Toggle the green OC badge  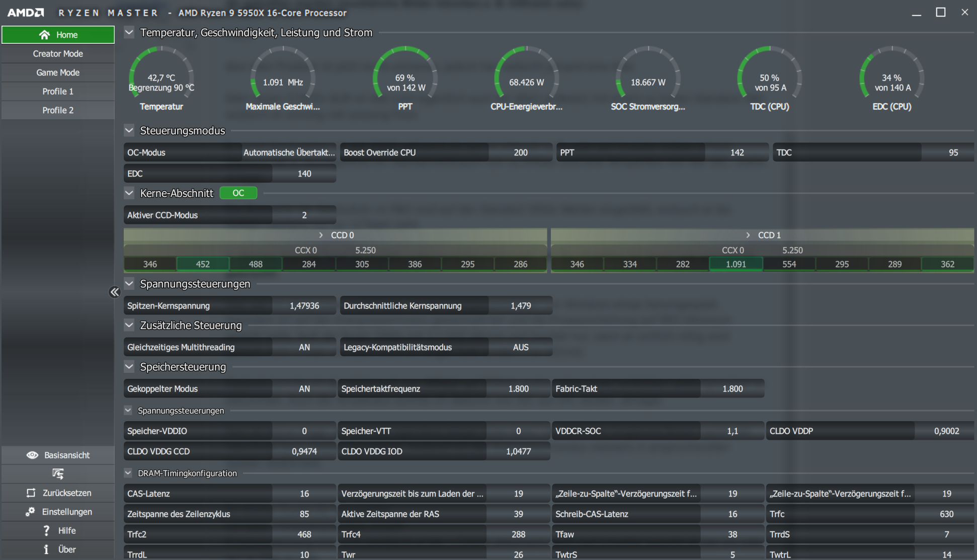tap(238, 193)
